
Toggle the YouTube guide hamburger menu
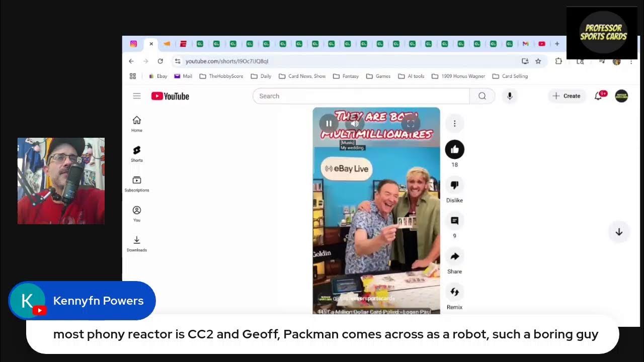pos(137,96)
